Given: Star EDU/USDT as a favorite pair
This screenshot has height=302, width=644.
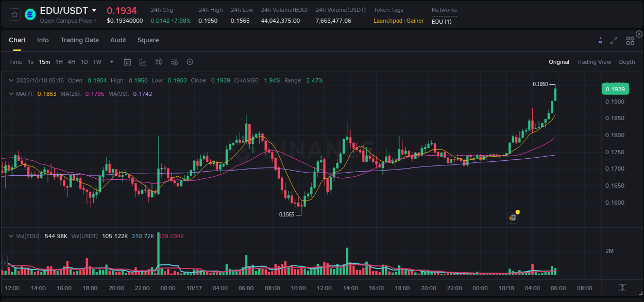Looking at the screenshot, I should point(14,14).
